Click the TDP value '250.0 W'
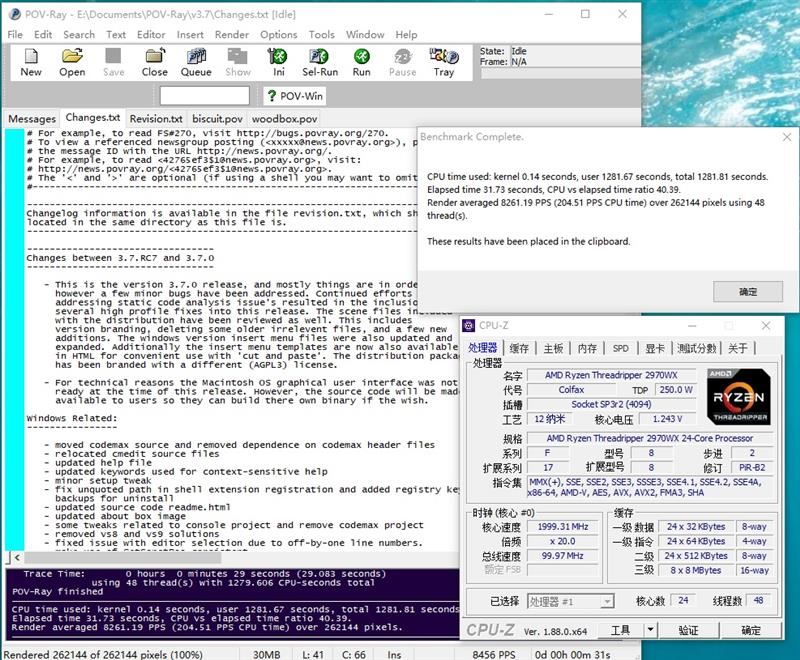The image size is (800, 660). pyautogui.click(x=676, y=390)
